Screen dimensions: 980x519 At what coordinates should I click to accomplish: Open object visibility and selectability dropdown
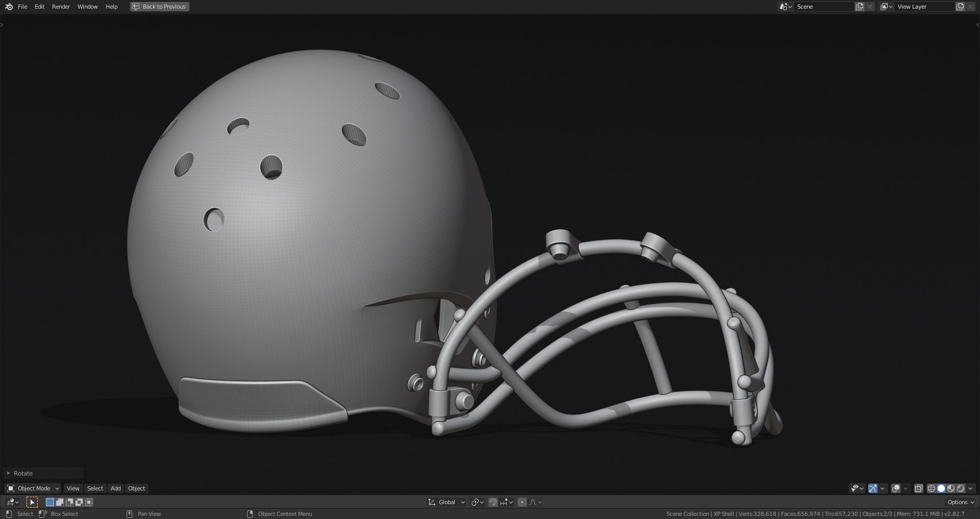tap(857, 488)
